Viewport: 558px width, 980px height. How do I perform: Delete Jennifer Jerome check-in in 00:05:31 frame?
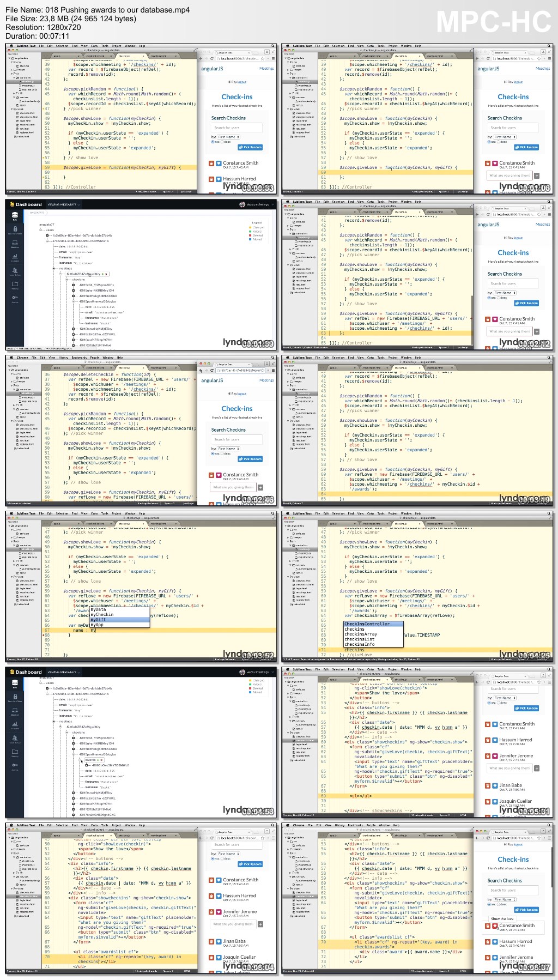pyautogui.click(x=488, y=756)
